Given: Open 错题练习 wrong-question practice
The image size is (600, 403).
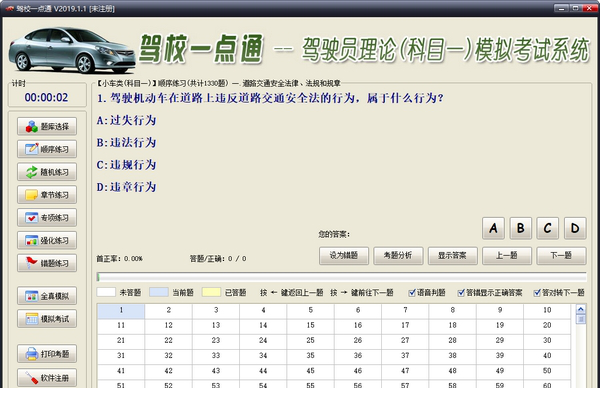Looking at the screenshot, I should (47, 263).
